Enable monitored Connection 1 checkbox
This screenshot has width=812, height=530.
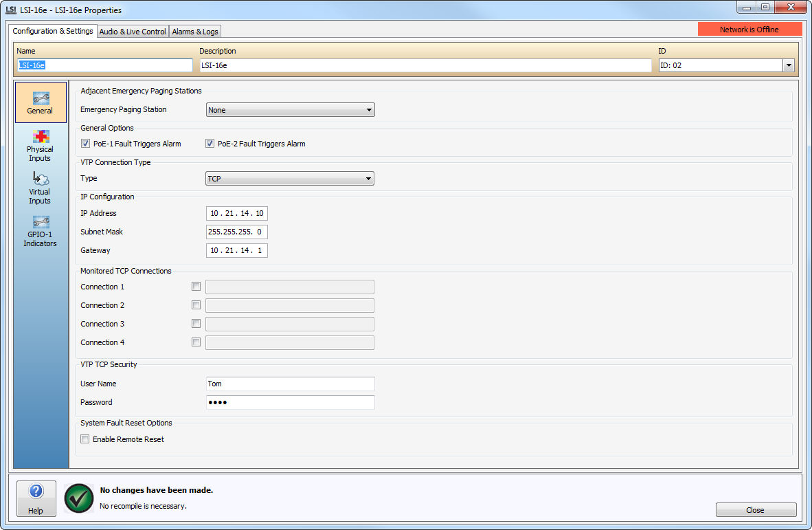(x=196, y=287)
